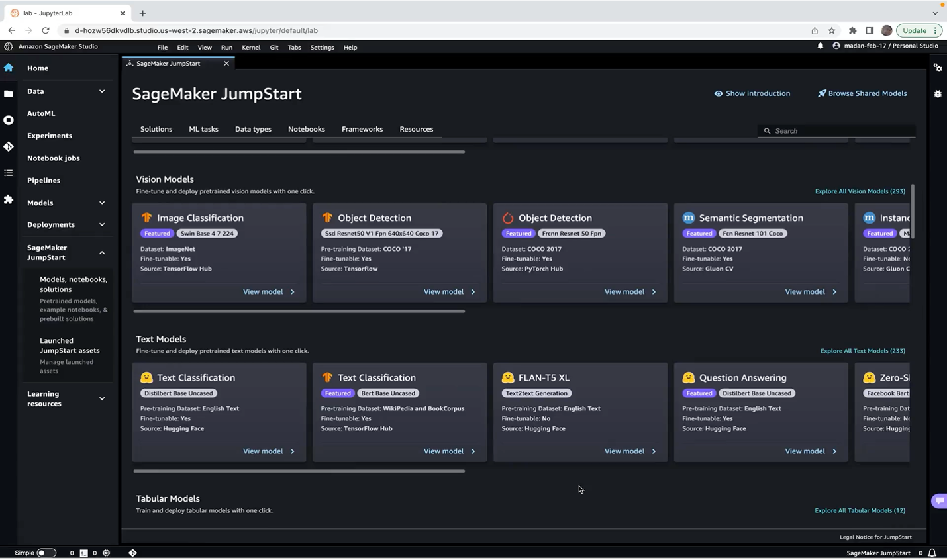Open the Git sidebar icon

(9, 146)
